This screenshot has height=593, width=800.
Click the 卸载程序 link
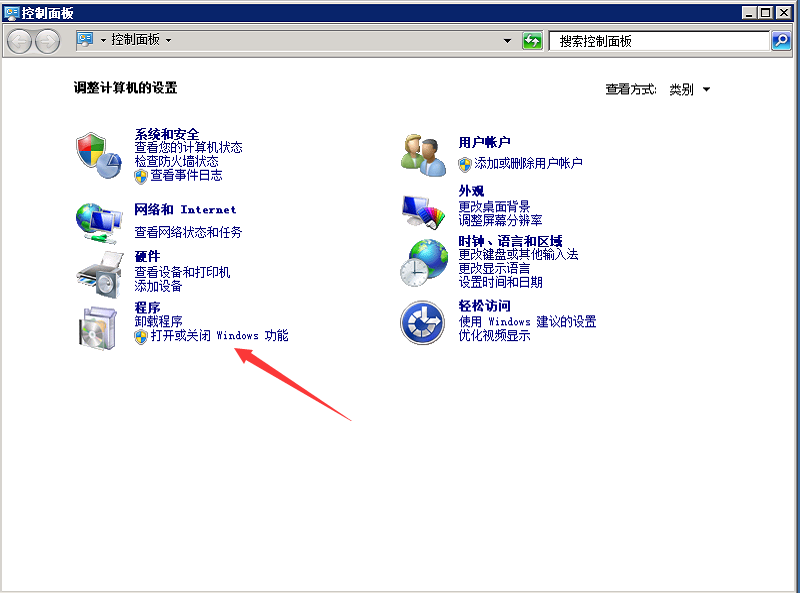coord(158,322)
